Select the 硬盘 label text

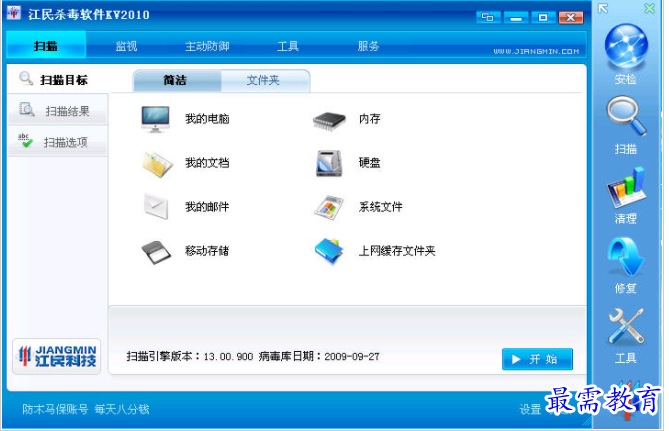[369, 163]
